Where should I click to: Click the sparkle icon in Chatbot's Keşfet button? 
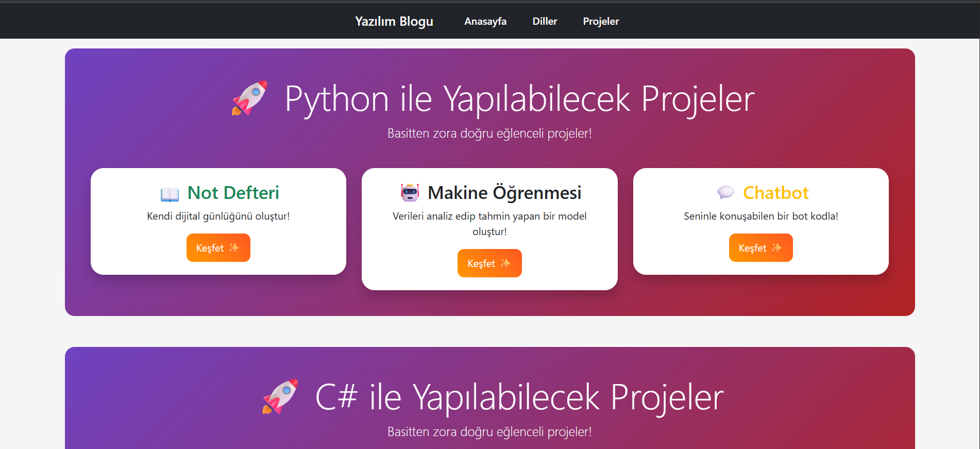click(x=776, y=248)
